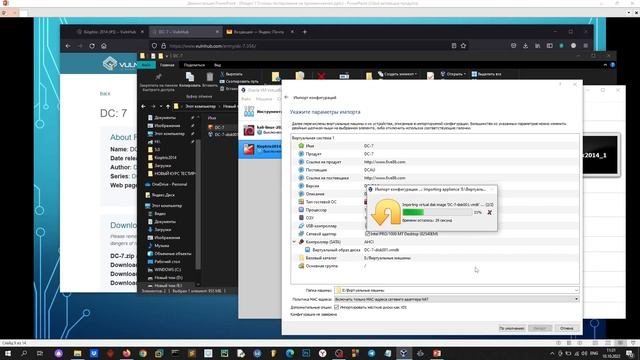Open the Главная ribbon tab in Explorer
This screenshot has height=360, width=640.
(167, 65)
